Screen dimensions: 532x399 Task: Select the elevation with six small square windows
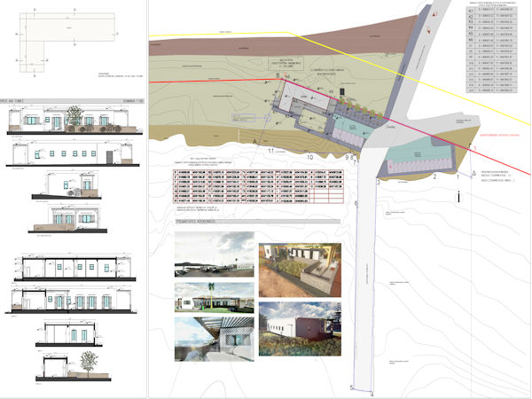pyautogui.click(x=73, y=154)
